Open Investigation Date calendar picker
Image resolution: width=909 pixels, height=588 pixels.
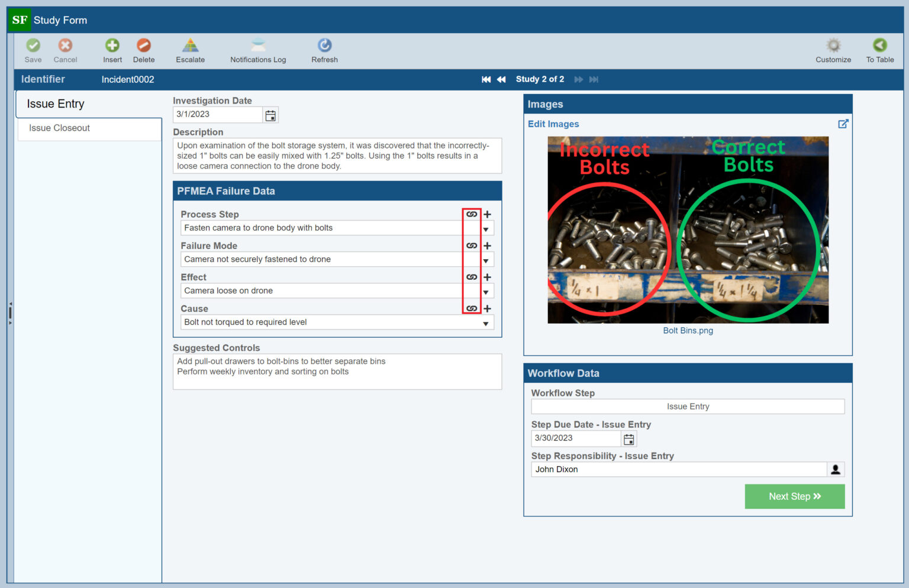click(x=270, y=115)
